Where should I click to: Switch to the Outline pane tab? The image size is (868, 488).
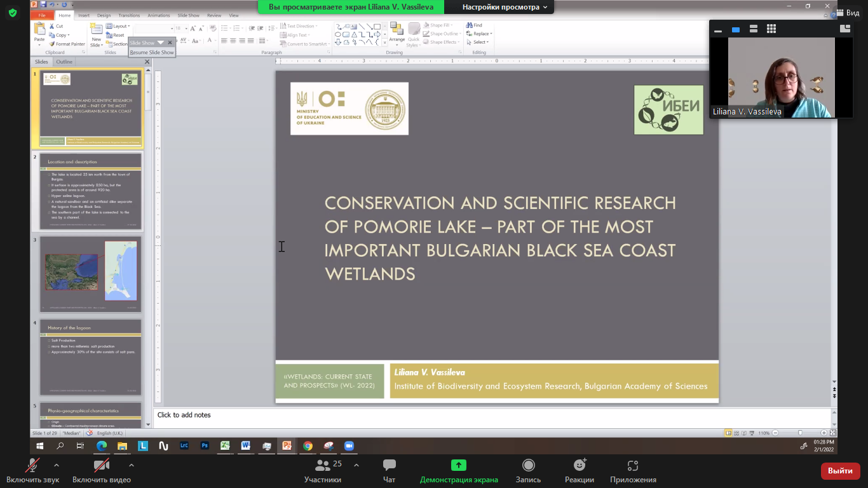[x=64, y=62]
